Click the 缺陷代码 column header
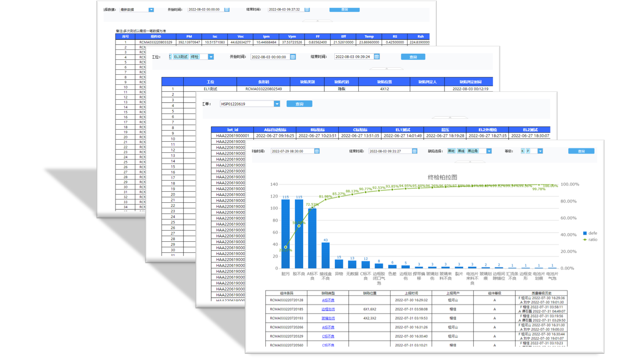Viewport: 644px width, 359px height. pos(341,82)
